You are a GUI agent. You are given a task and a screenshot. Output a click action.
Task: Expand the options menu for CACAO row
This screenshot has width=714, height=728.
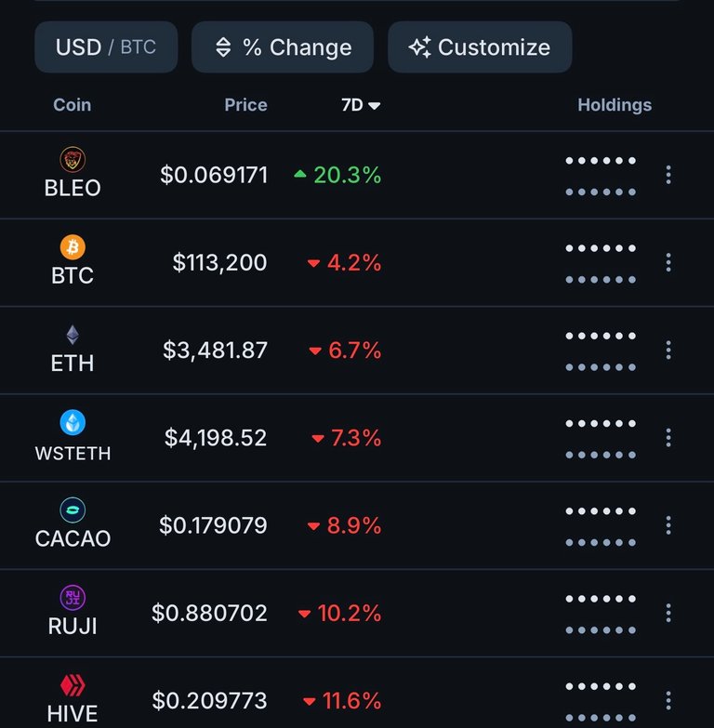click(x=668, y=525)
